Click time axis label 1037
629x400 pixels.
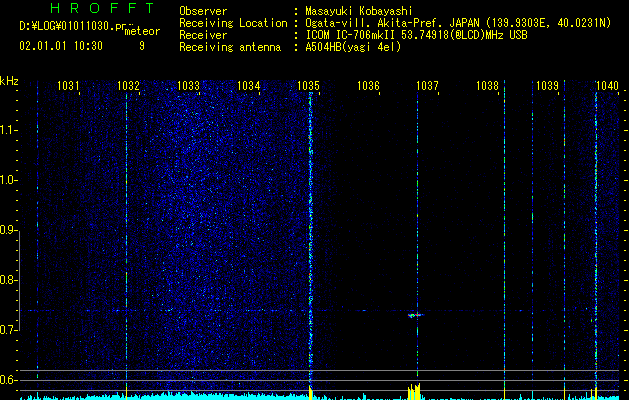pyautogui.click(x=427, y=85)
